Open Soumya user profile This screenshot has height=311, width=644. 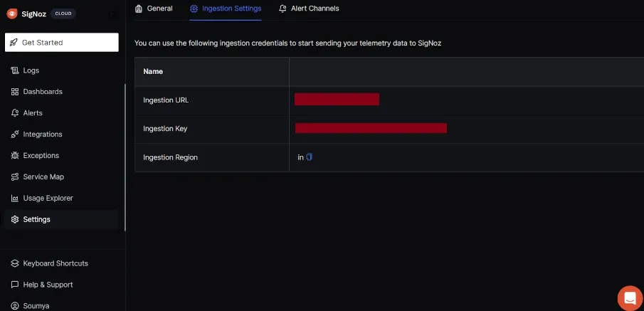tap(62, 306)
